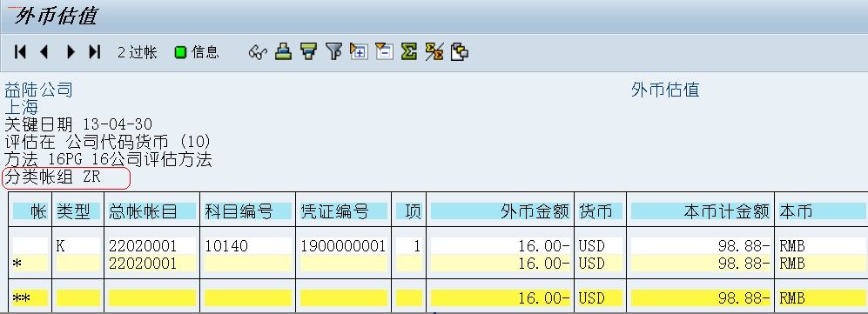868x314 pixels.
Task: Click the crossed sigma subtotal icon
Action: click(x=434, y=52)
